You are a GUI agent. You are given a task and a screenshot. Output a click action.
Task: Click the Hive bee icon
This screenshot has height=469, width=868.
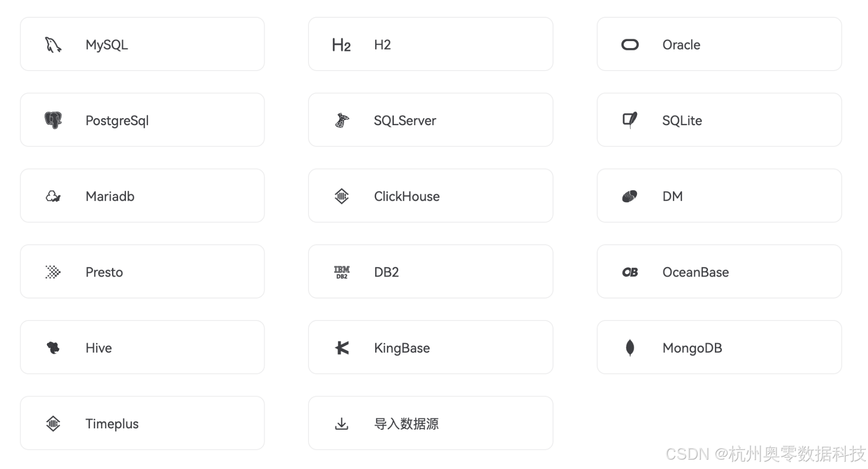tap(53, 348)
